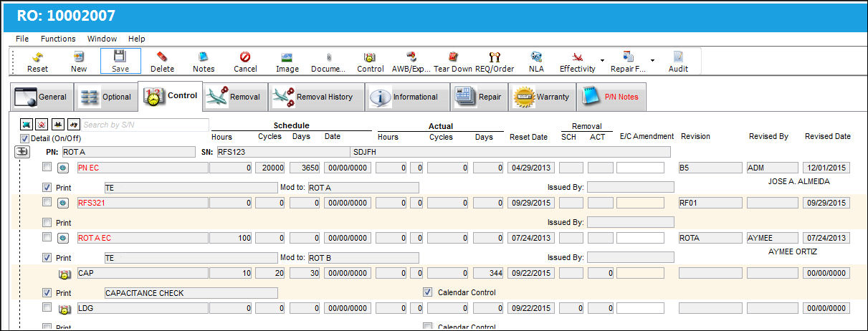
Task: Check the box for the LDG row
Action: [x=47, y=307]
